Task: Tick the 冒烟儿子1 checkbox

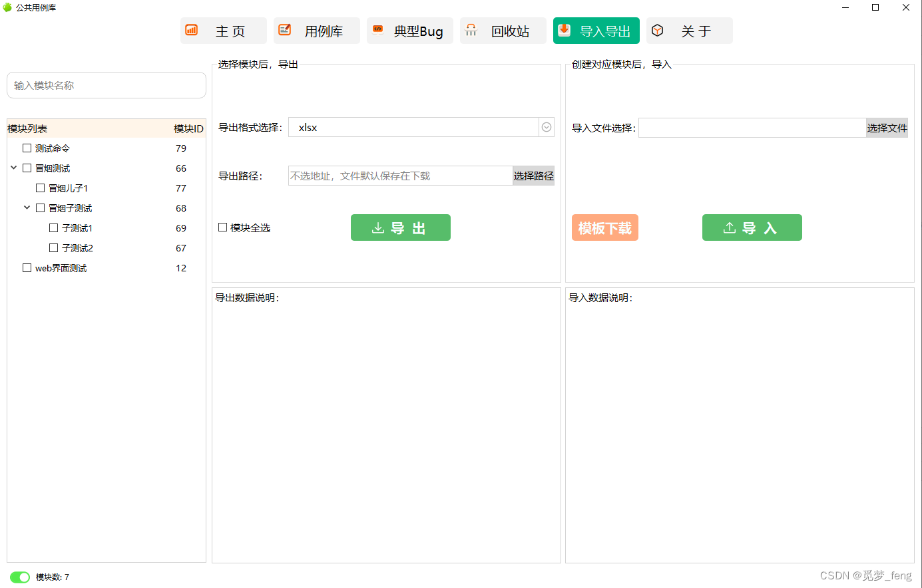Action: 41,188
